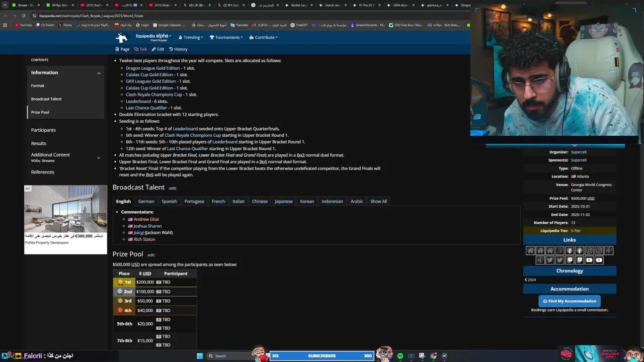Click the leftmost home icon under Links
This screenshot has width=644, height=362.
pyautogui.click(x=530, y=250)
